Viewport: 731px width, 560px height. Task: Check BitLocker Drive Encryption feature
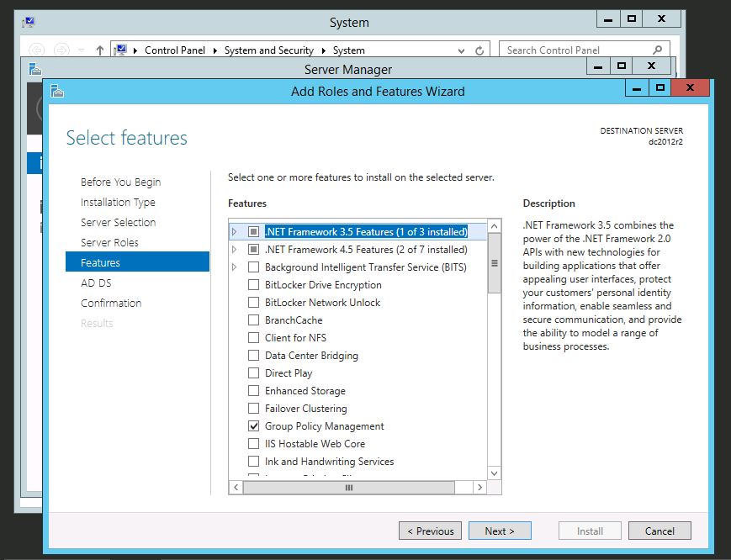tap(253, 285)
